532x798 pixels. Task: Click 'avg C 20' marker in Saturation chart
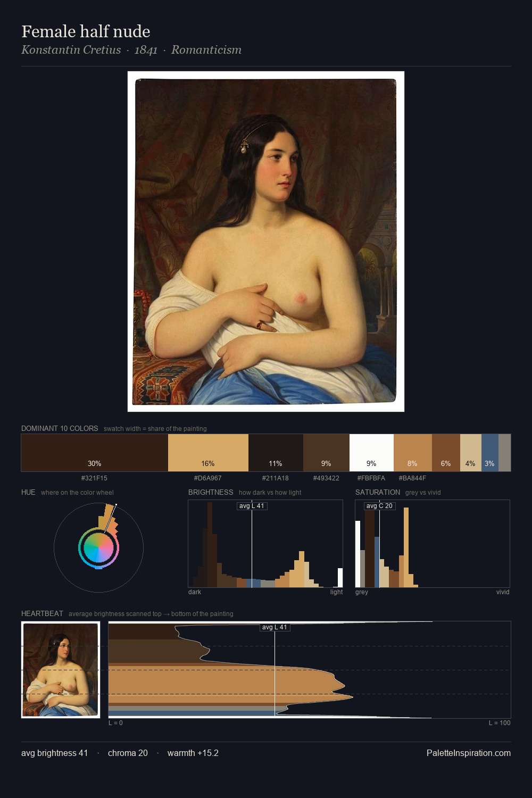pos(379,506)
